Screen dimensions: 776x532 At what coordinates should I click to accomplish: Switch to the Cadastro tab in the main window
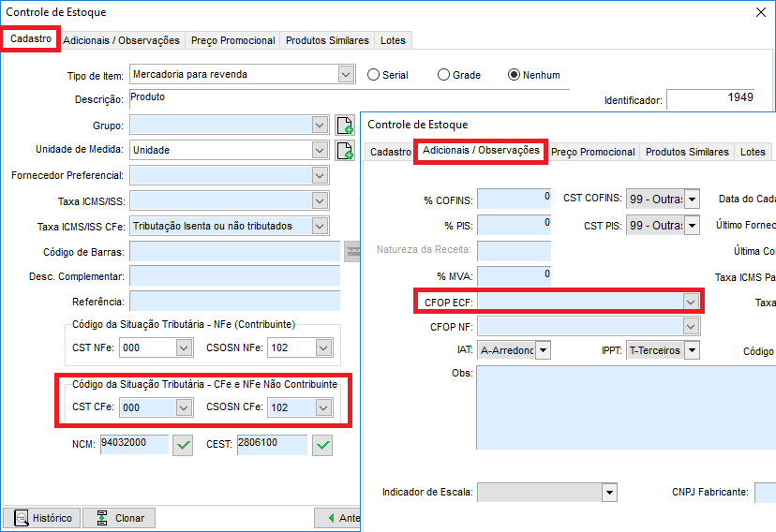point(31,39)
